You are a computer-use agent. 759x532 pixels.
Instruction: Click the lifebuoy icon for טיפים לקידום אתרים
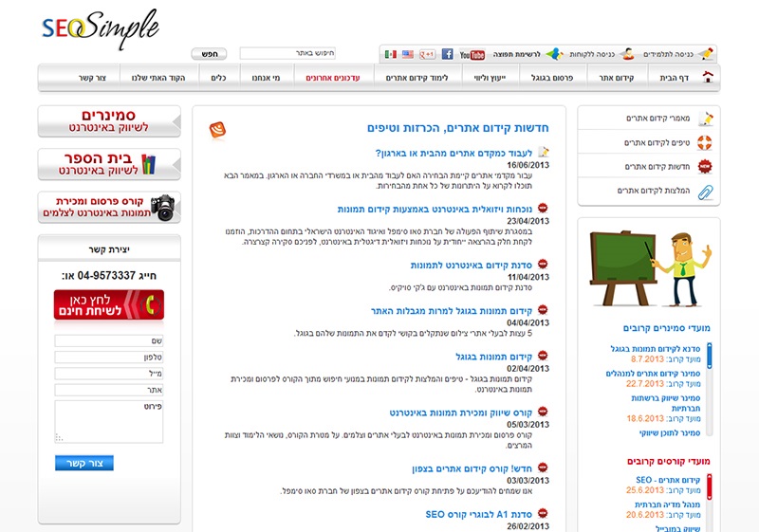pyautogui.click(x=705, y=143)
